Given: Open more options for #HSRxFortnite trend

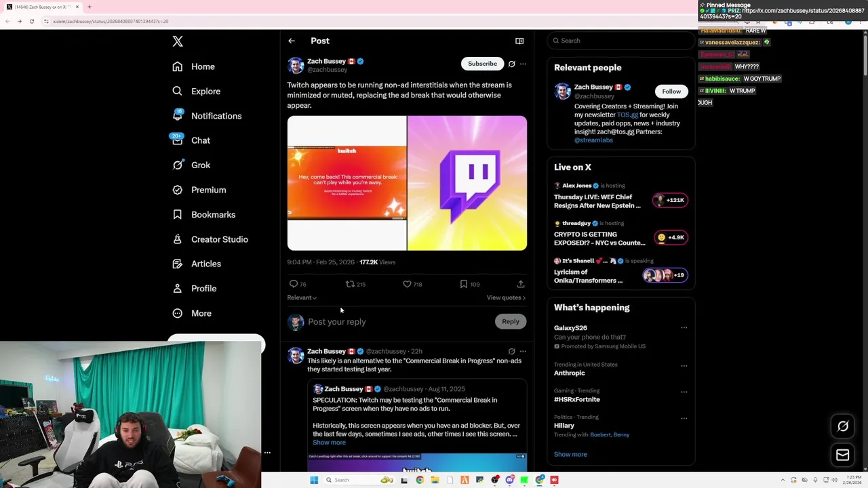Looking at the screenshot, I should coord(684,392).
